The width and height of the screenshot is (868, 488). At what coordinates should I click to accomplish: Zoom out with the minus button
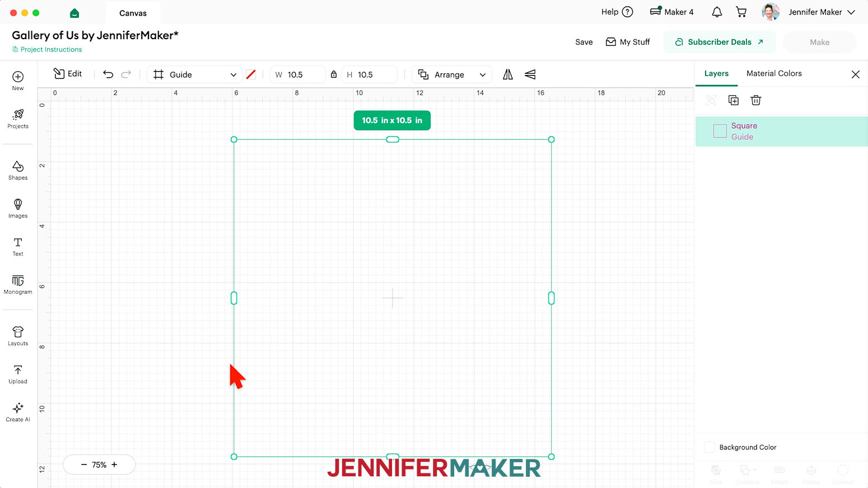(x=84, y=464)
